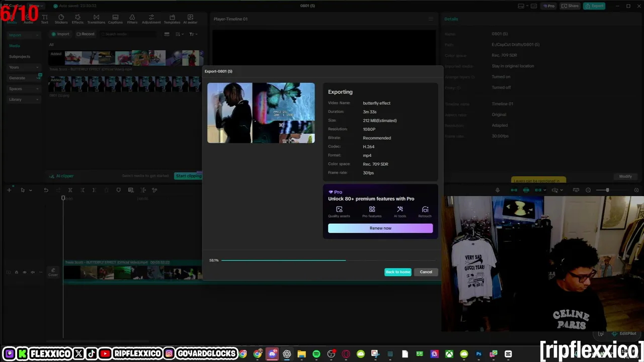This screenshot has height=362, width=644.
Task: Click the timeline zoom out magnifier
Action: click(x=588, y=190)
